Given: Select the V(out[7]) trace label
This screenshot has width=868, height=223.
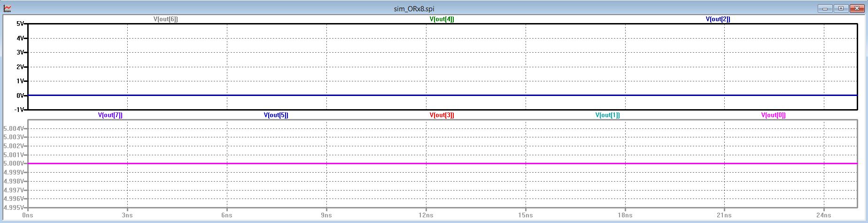Looking at the screenshot, I should 110,115.
